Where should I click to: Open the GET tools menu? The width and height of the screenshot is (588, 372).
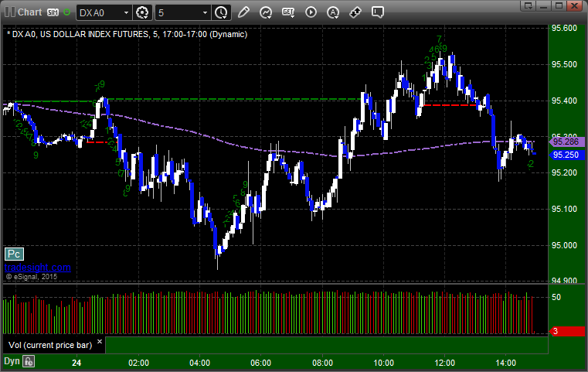[288, 12]
